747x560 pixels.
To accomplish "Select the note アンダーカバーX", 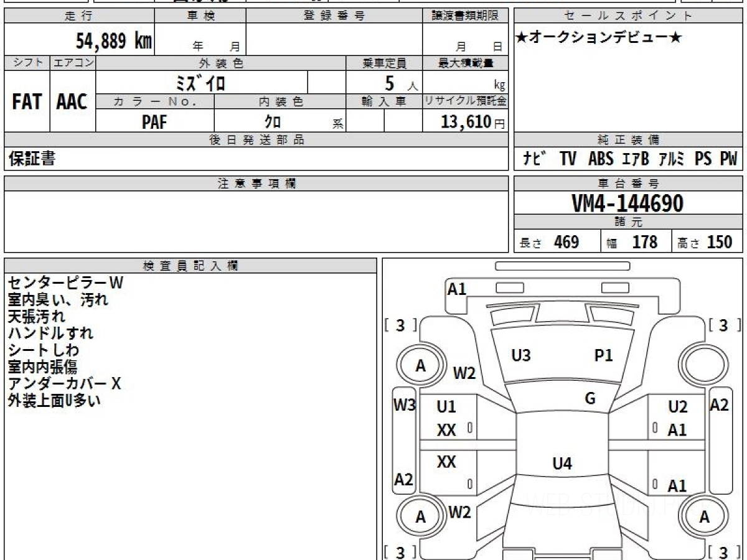I will 65,383.
